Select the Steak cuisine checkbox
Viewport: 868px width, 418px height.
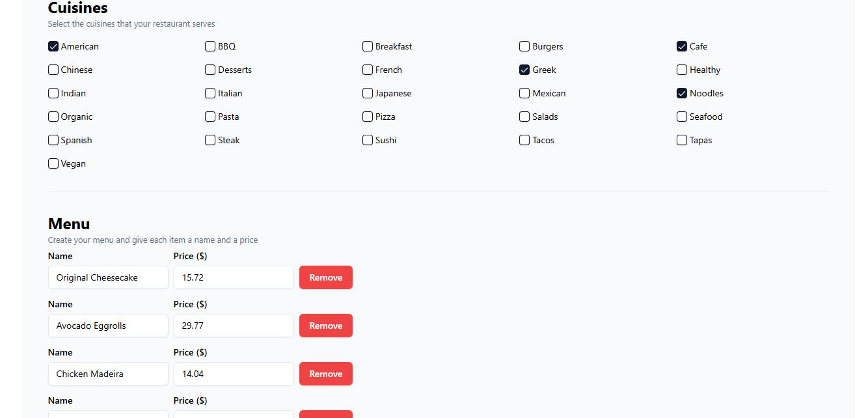tap(210, 140)
